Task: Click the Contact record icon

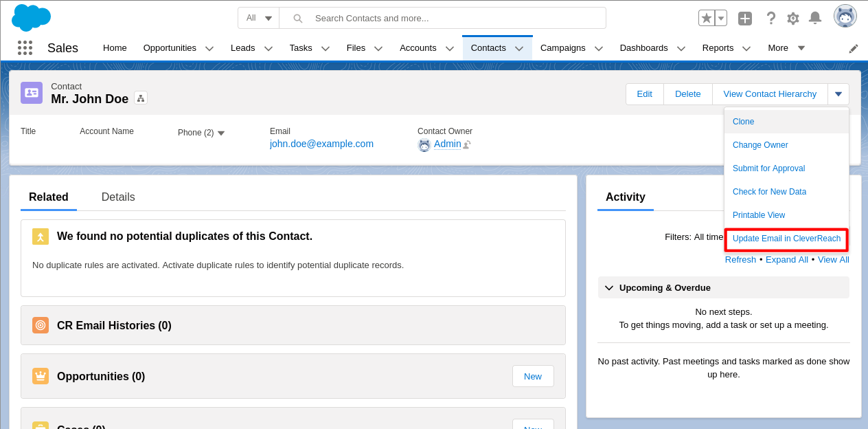Action: coord(32,93)
